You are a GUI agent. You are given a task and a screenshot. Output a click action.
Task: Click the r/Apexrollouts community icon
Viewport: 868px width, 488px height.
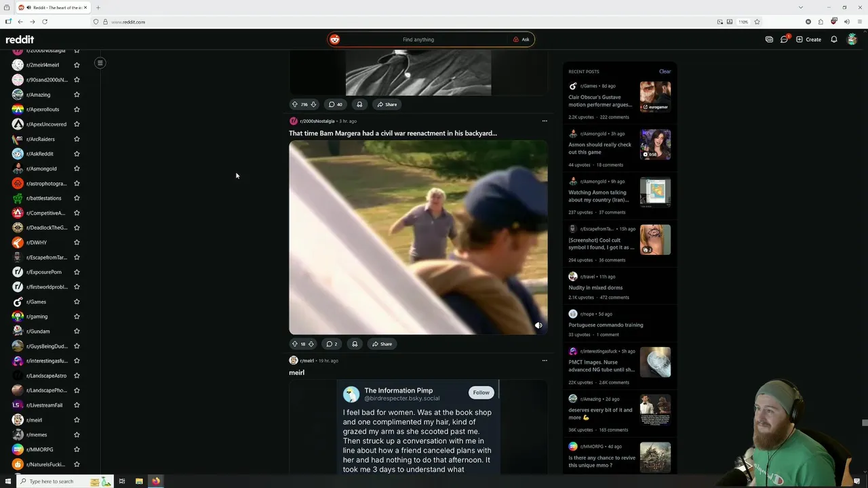[x=18, y=109]
